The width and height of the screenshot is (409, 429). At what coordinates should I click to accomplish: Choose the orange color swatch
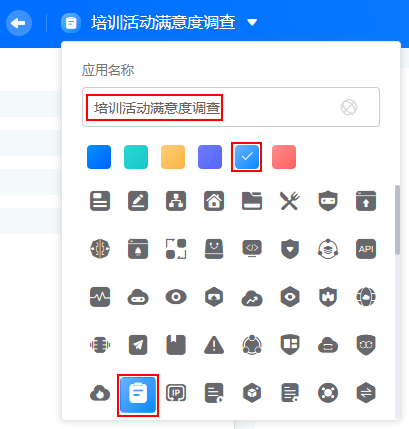coord(173,157)
